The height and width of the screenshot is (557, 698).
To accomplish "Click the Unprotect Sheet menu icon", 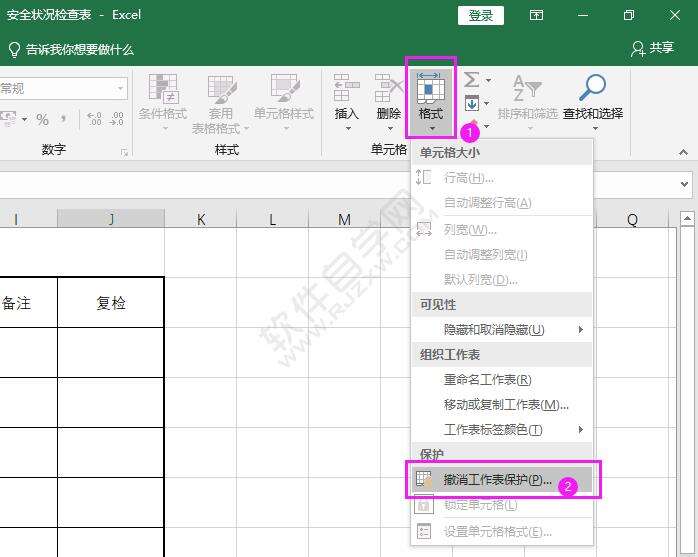I will coord(424,480).
